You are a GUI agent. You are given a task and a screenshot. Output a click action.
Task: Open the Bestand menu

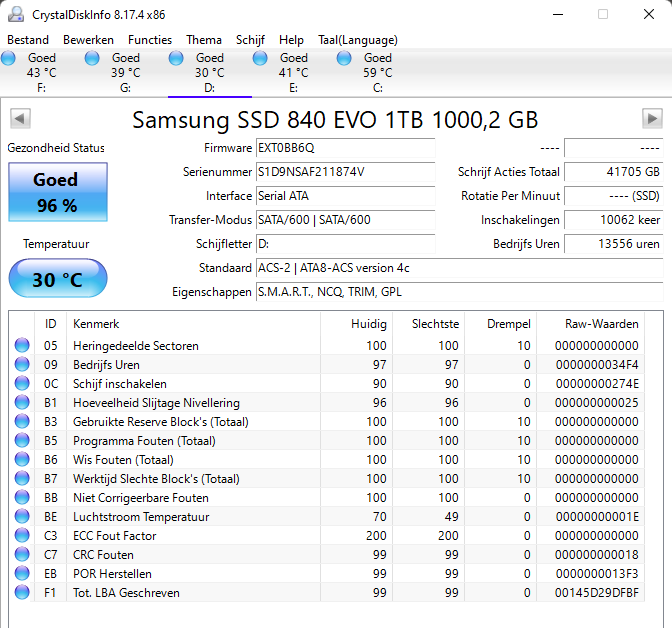(28, 40)
